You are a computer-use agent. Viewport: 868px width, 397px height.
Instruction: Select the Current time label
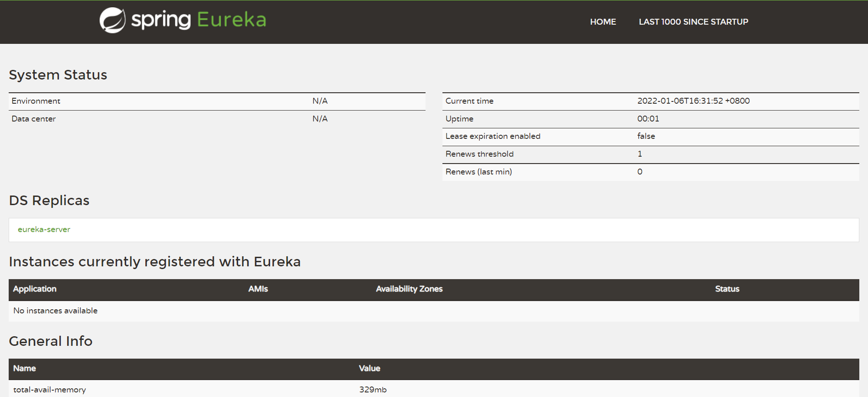pos(469,101)
